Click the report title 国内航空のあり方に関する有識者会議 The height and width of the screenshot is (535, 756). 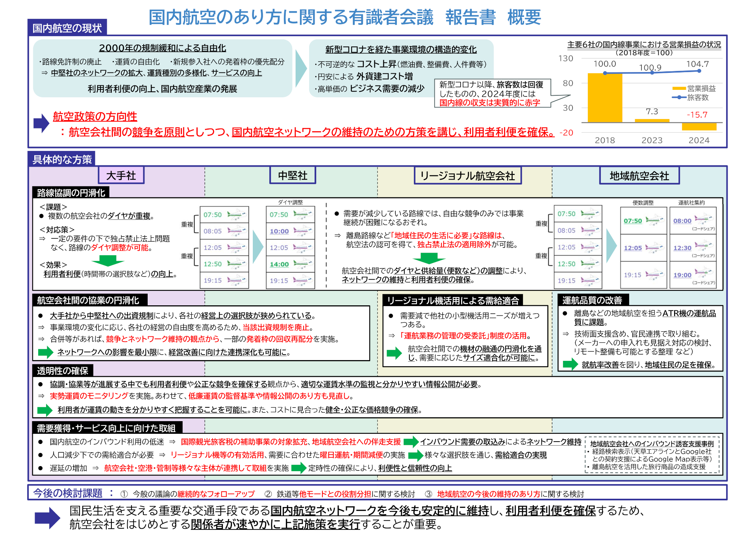point(291,17)
